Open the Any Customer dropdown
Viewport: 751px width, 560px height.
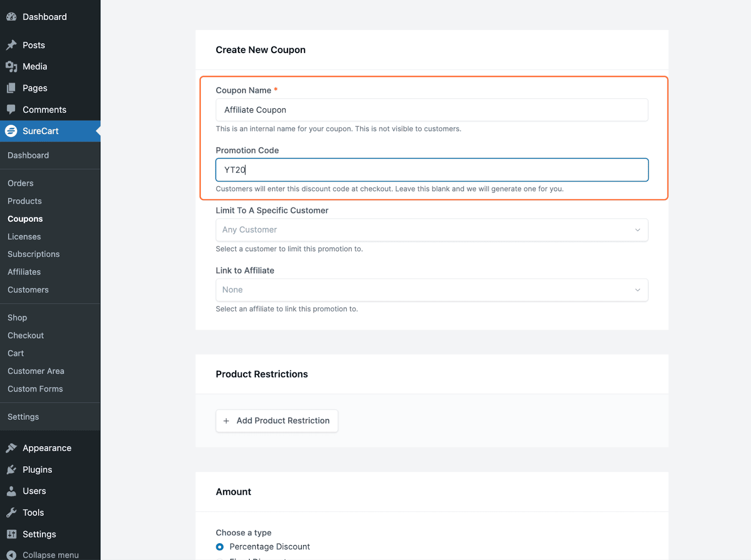[x=431, y=230]
